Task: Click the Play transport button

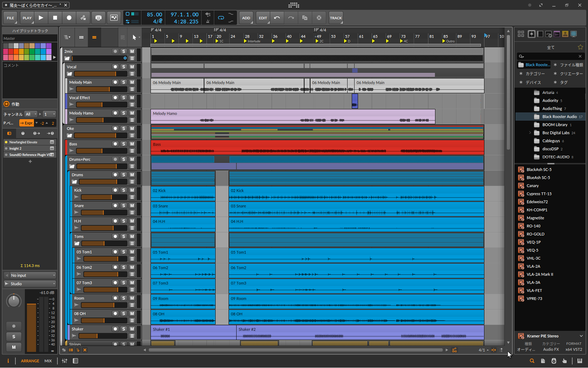Action: pos(41,18)
